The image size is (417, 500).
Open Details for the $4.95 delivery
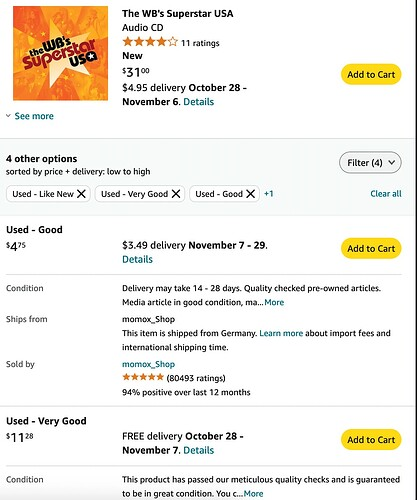(199, 102)
